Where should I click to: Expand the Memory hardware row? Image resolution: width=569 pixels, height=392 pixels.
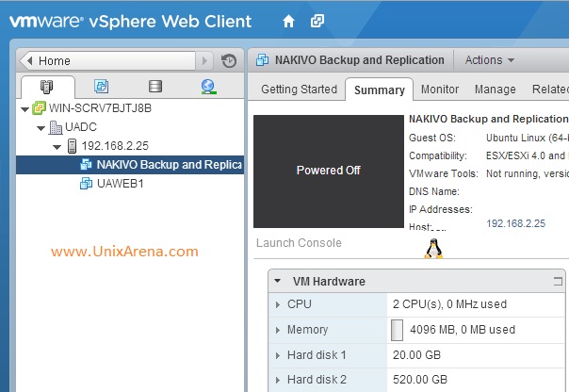(x=278, y=330)
